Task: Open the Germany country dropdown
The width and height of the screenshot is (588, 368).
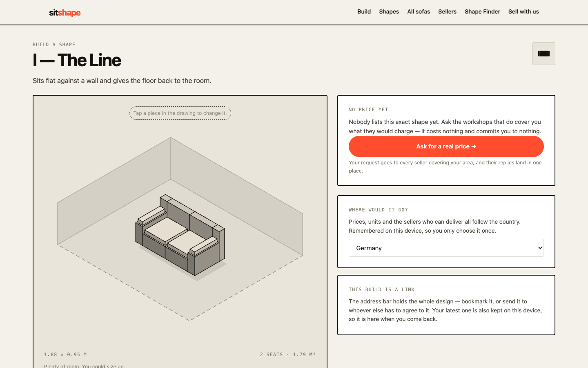Action: tap(446, 248)
